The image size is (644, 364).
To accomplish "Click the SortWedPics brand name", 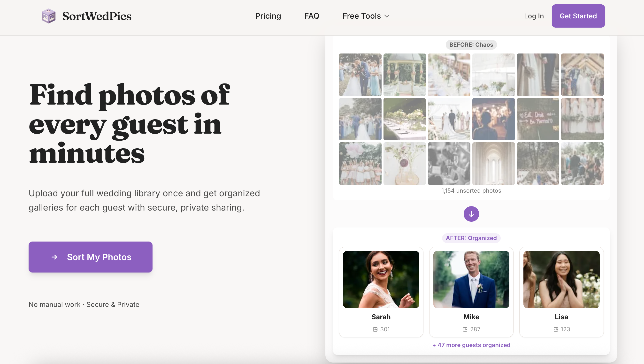I will point(97,16).
